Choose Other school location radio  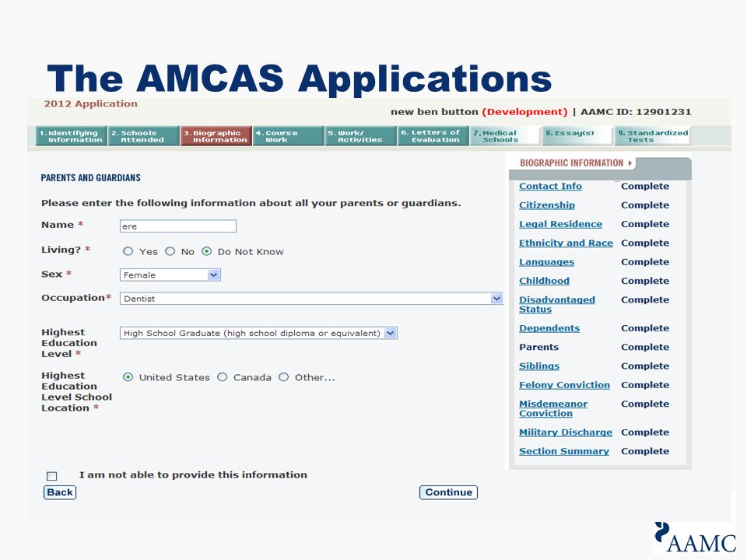[283, 377]
